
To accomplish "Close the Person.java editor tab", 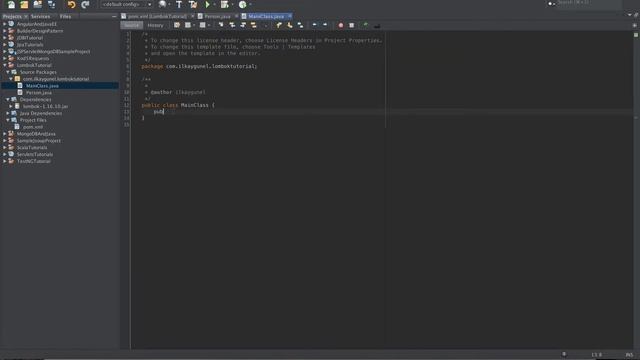I will (x=236, y=16).
